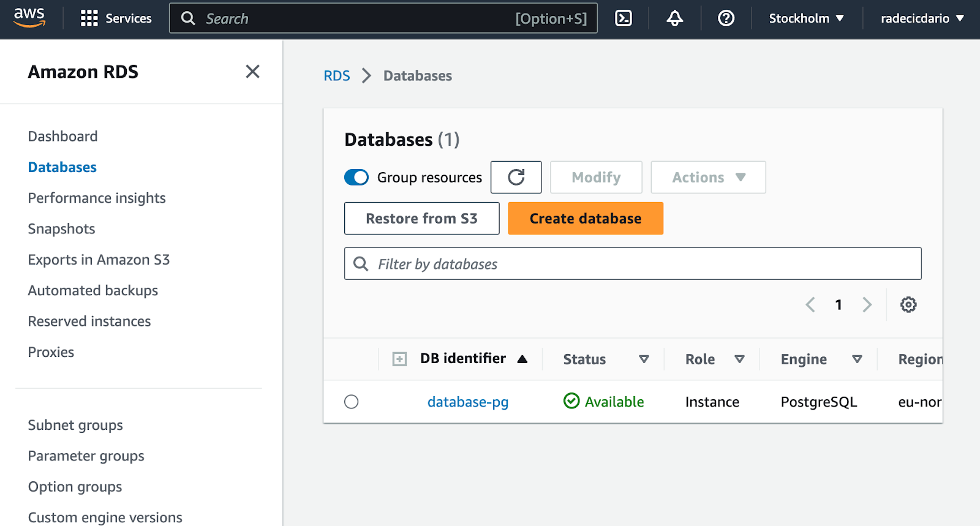Sort by Status column arrow

[x=644, y=359]
